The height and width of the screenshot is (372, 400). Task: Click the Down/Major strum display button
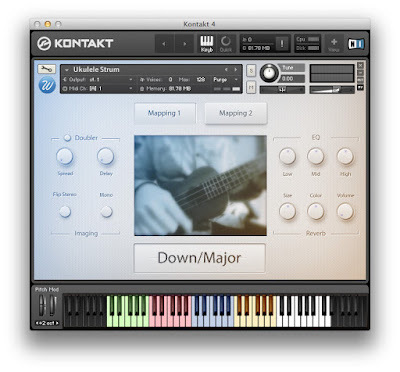click(199, 258)
